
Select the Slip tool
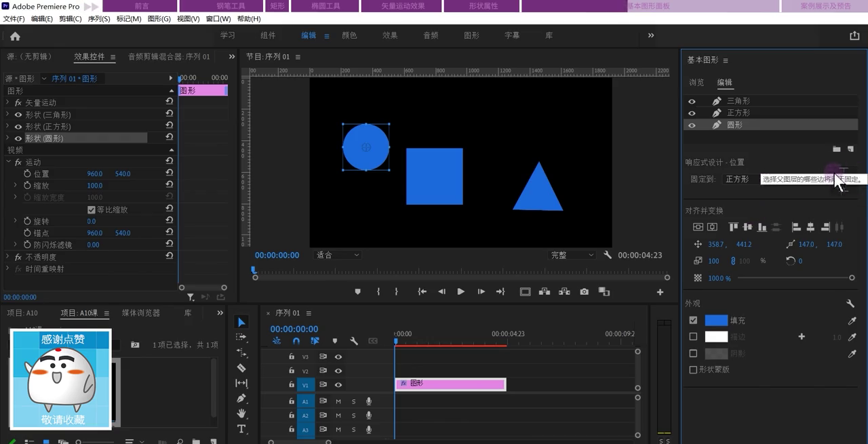(241, 383)
